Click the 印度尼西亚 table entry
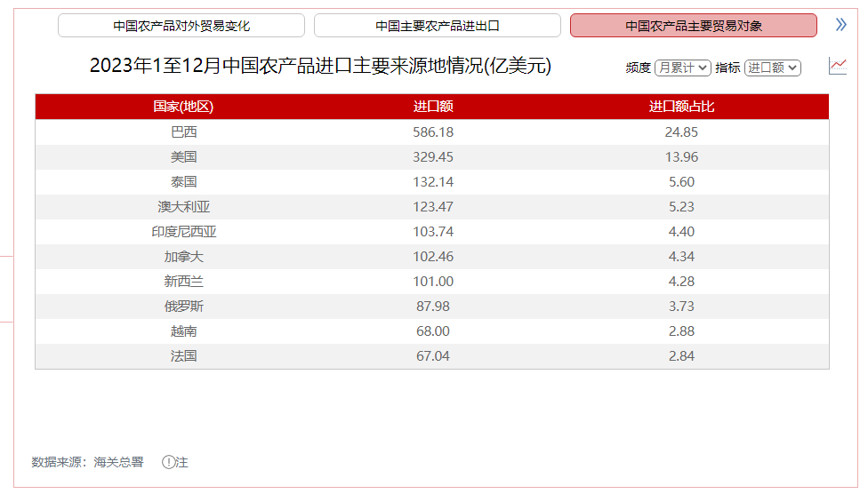868x494 pixels. coord(183,232)
